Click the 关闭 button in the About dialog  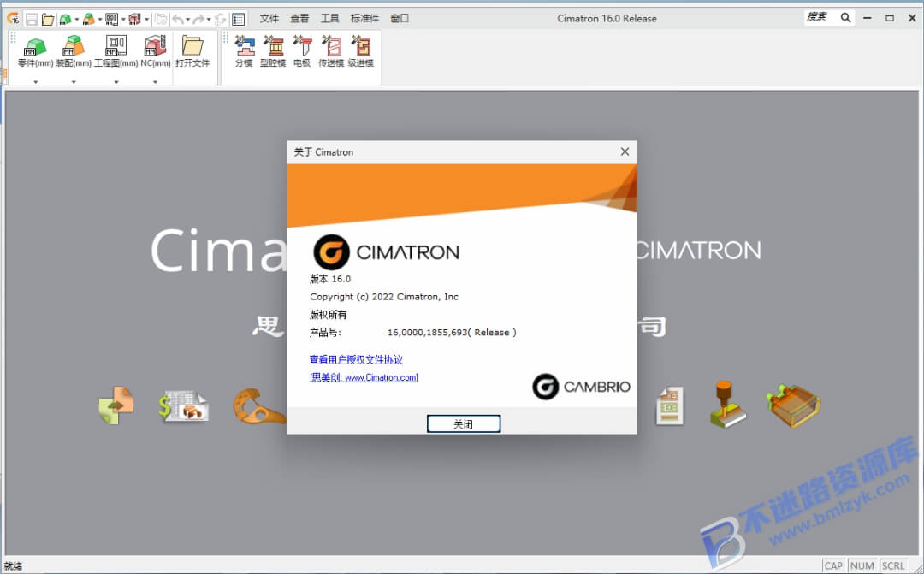coord(464,423)
